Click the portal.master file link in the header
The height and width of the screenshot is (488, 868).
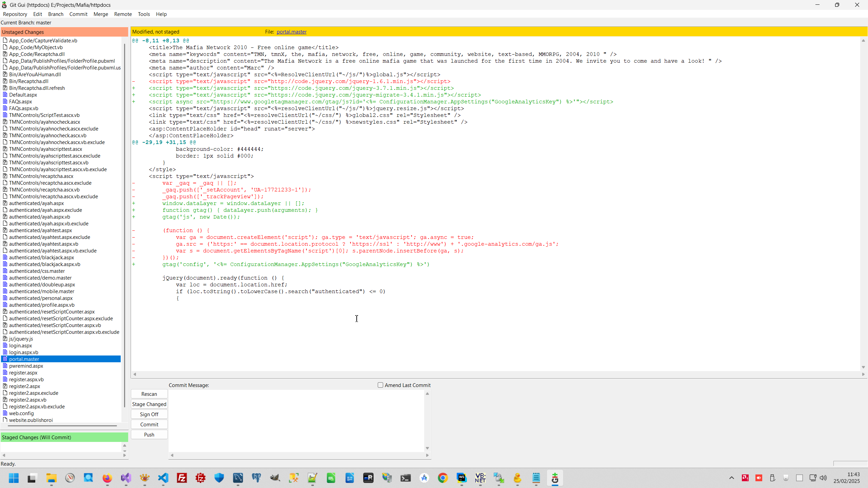(291, 32)
